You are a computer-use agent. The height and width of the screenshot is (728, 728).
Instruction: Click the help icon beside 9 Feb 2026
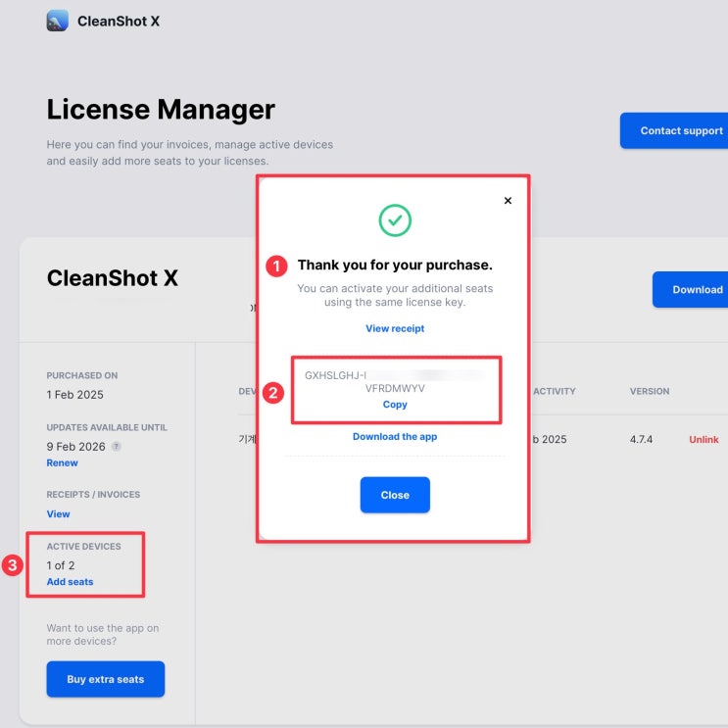click(x=117, y=446)
